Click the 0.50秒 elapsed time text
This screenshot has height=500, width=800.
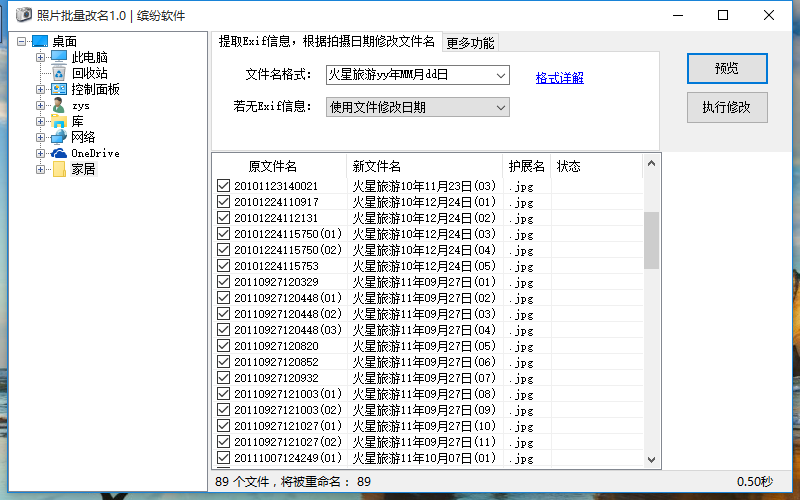tap(755, 482)
